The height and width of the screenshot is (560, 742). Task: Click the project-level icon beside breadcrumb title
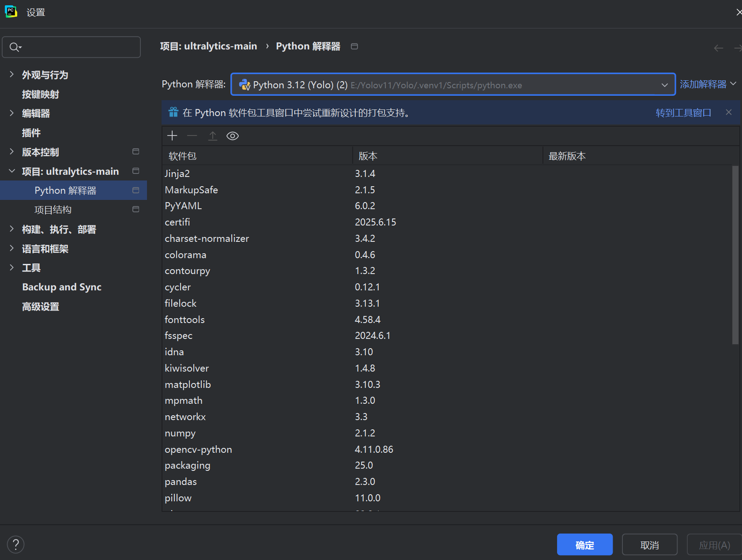click(354, 46)
